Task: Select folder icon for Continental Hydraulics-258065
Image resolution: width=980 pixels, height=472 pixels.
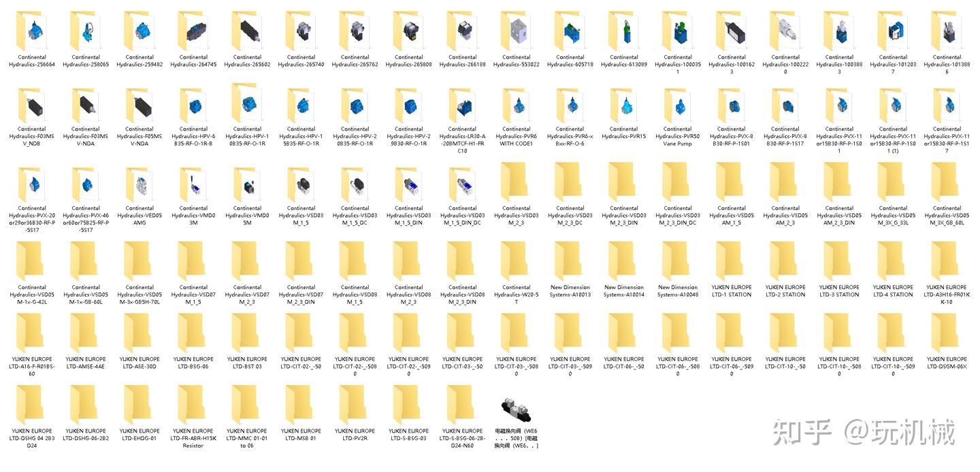Action: pos(86,31)
